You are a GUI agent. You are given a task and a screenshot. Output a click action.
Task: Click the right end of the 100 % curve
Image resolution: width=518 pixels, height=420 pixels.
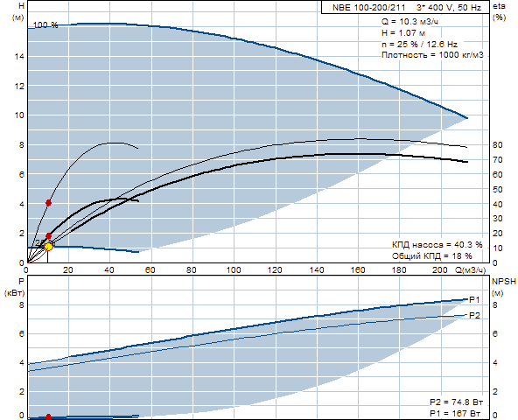pyautogui.click(x=466, y=117)
